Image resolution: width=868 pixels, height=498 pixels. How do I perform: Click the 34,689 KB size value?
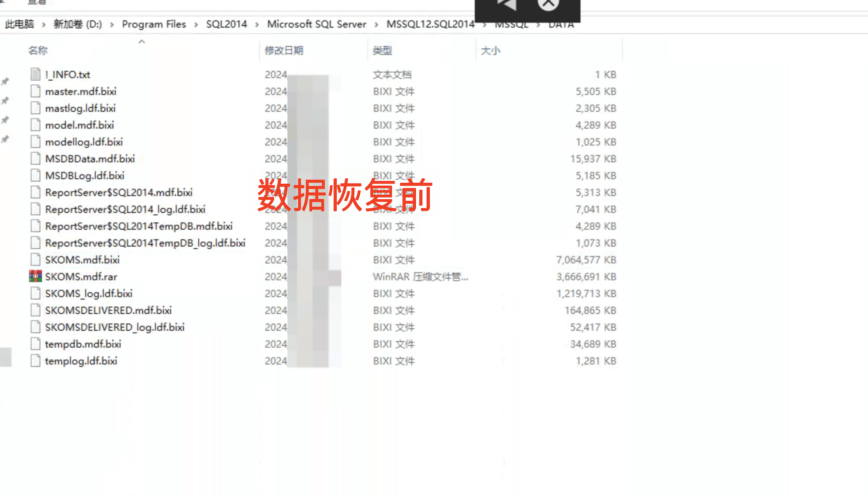click(x=593, y=344)
